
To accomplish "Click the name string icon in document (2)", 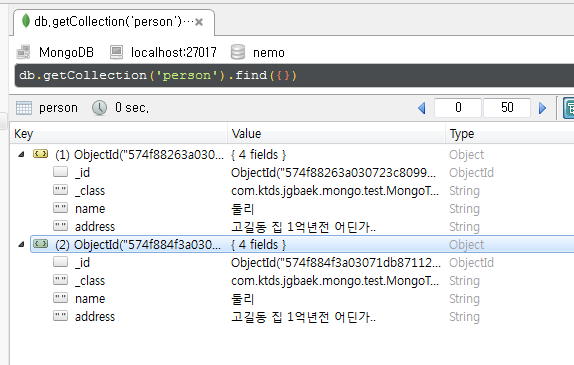I will pyautogui.click(x=60, y=298).
